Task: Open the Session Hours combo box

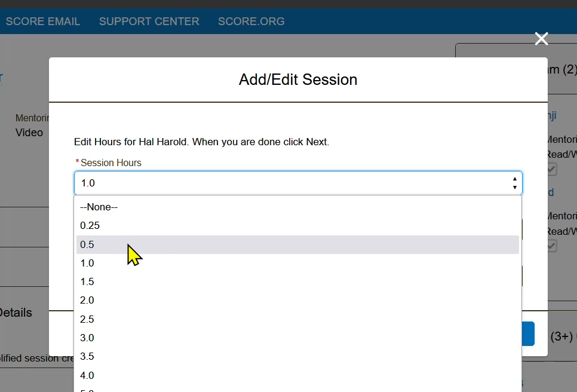Action: coord(298,183)
